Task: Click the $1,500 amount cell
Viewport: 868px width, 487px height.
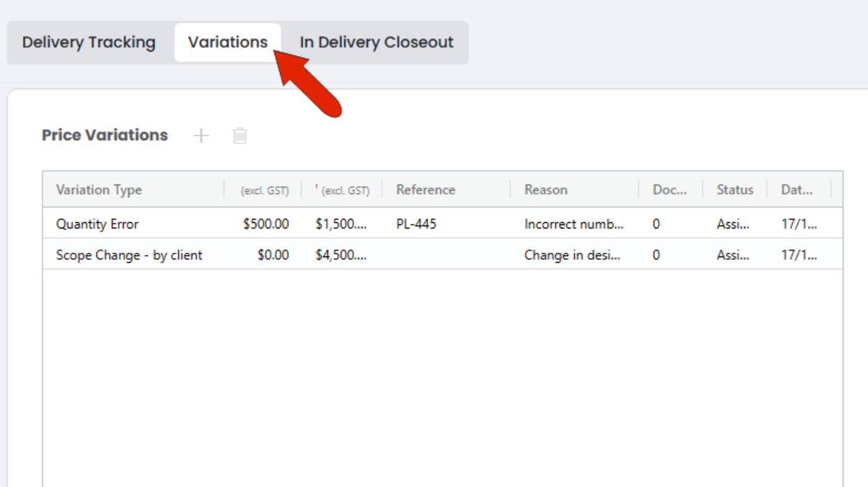Action: [341, 223]
